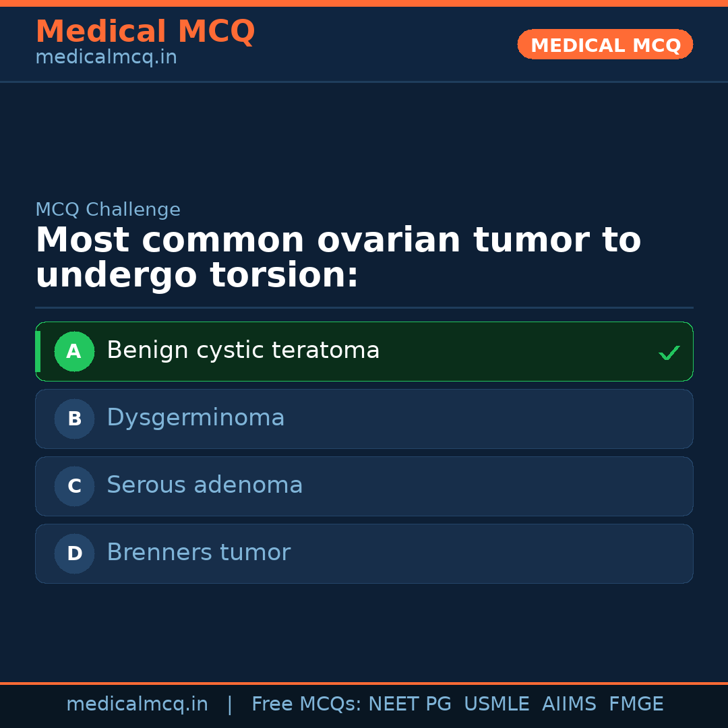Click the C option letter circle
The width and height of the screenshot is (728, 728).
click(x=74, y=486)
